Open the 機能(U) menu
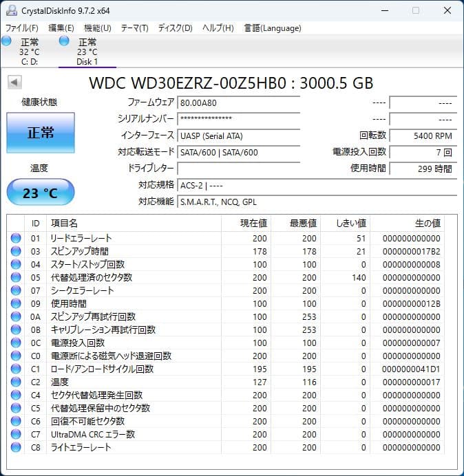 98,28
